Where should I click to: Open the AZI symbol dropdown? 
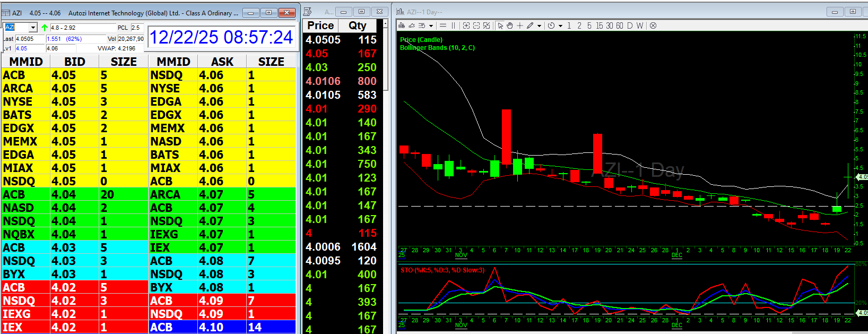tap(33, 28)
